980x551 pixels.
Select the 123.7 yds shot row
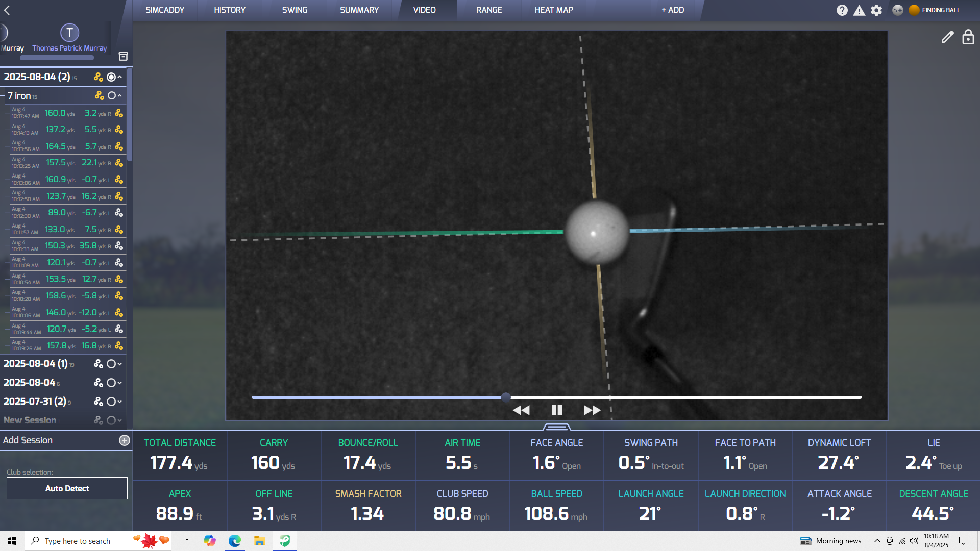pyautogui.click(x=68, y=196)
